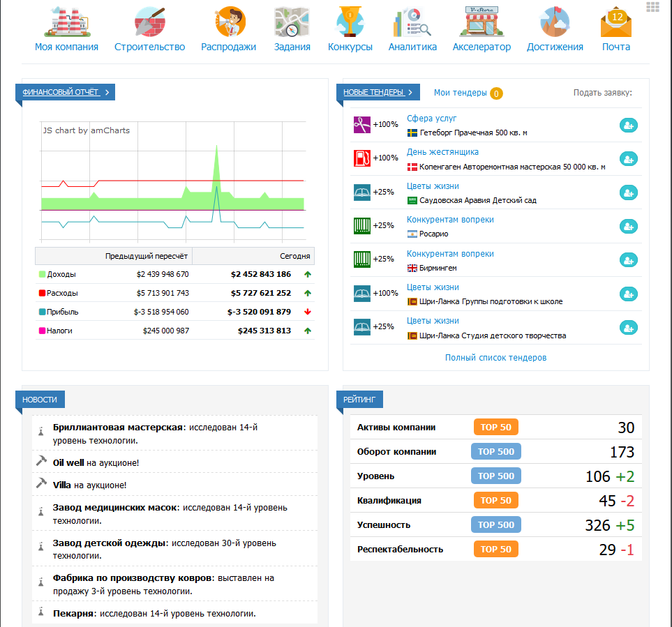Open Почта envelope with 12 messages
This screenshot has height=627, width=672.
pos(615,22)
